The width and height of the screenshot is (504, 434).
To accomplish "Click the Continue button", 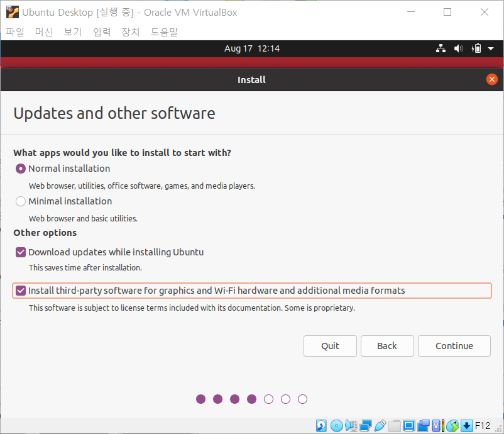I will point(454,346).
